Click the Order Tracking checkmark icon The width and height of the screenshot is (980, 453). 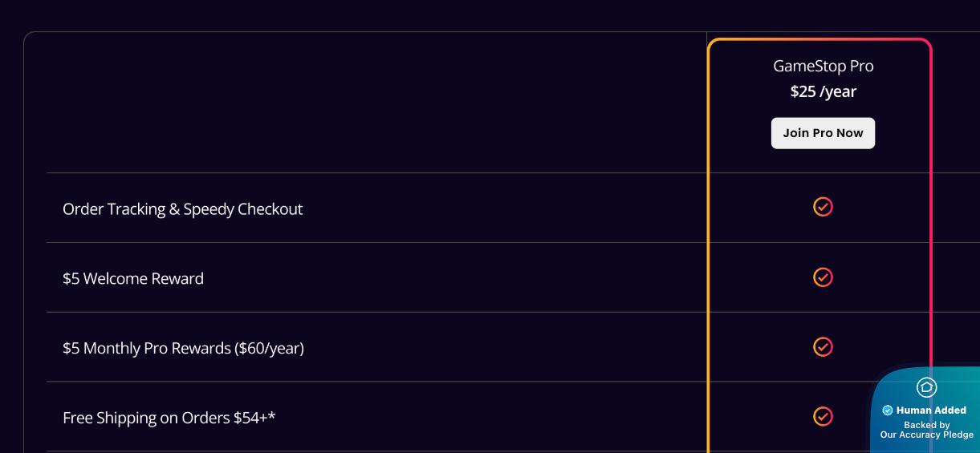coord(823,207)
